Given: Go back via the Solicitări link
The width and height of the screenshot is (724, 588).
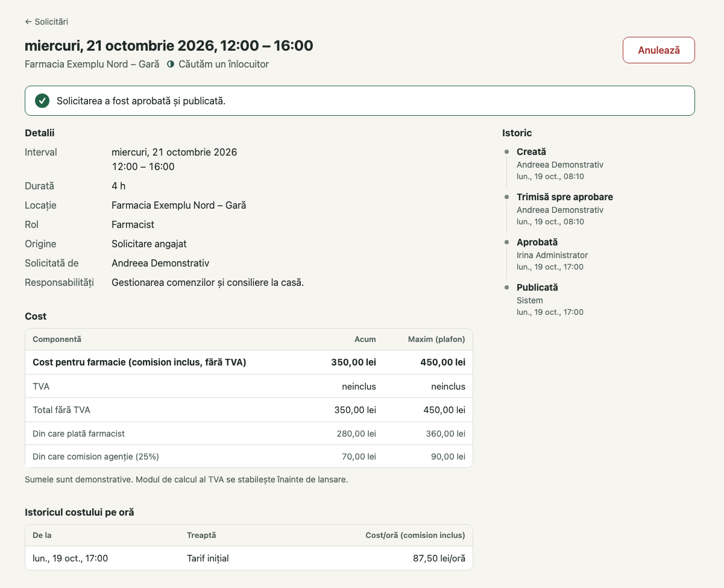Looking at the screenshot, I should [x=46, y=22].
